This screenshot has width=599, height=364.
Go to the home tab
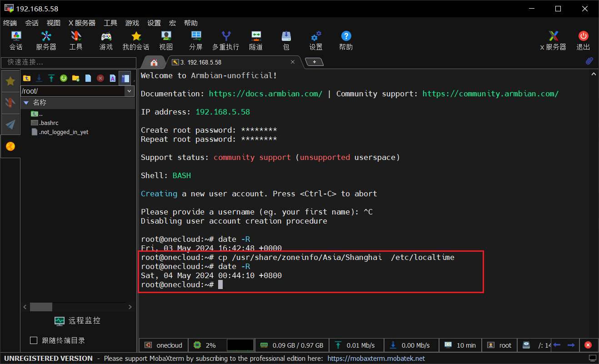click(154, 62)
